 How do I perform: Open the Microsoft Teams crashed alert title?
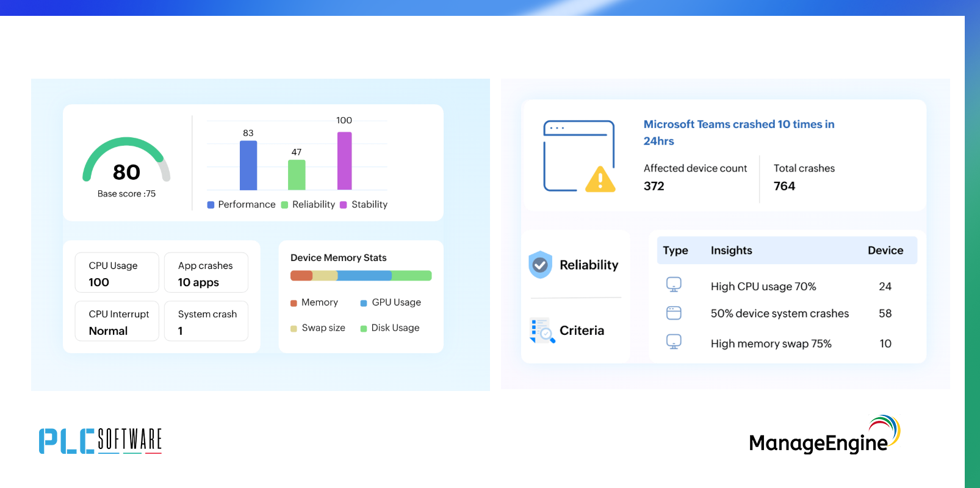[x=738, y=132]
